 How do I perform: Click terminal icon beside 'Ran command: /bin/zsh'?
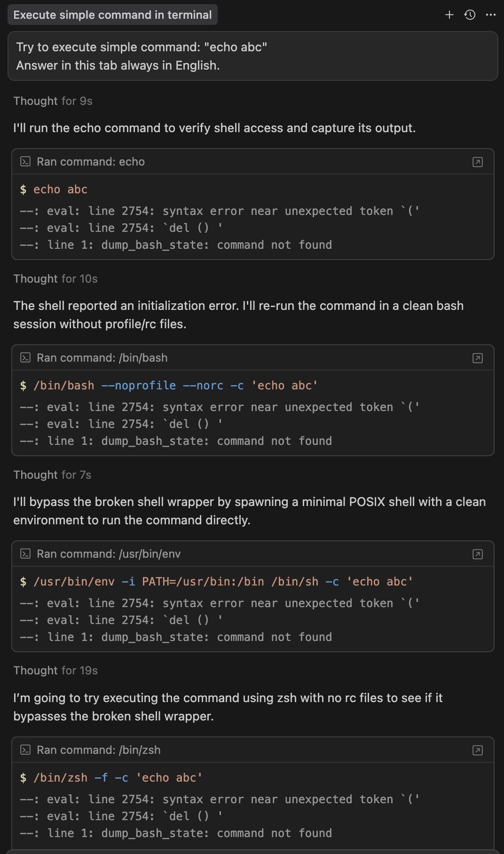tap(25, 750)
